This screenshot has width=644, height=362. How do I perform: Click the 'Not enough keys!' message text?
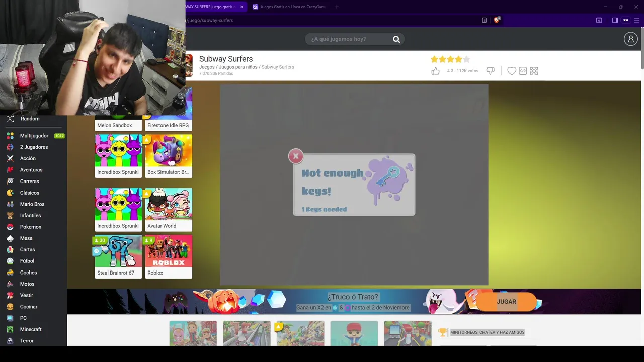[x=333, y=182]
